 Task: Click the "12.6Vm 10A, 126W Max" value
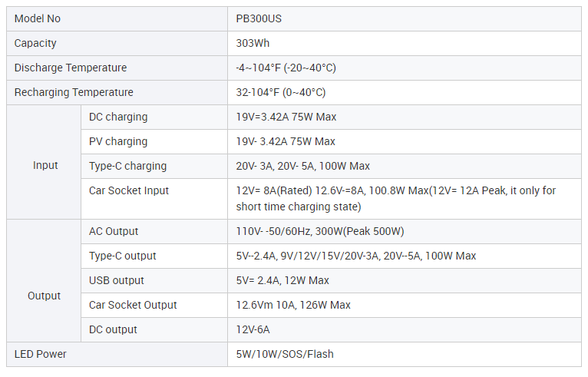tap(293, 305)
